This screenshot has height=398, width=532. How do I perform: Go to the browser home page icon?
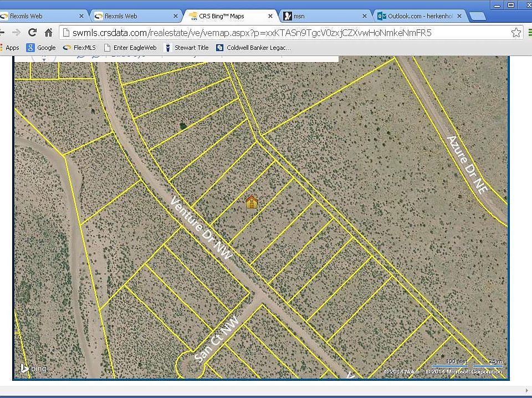pos(49,33)
